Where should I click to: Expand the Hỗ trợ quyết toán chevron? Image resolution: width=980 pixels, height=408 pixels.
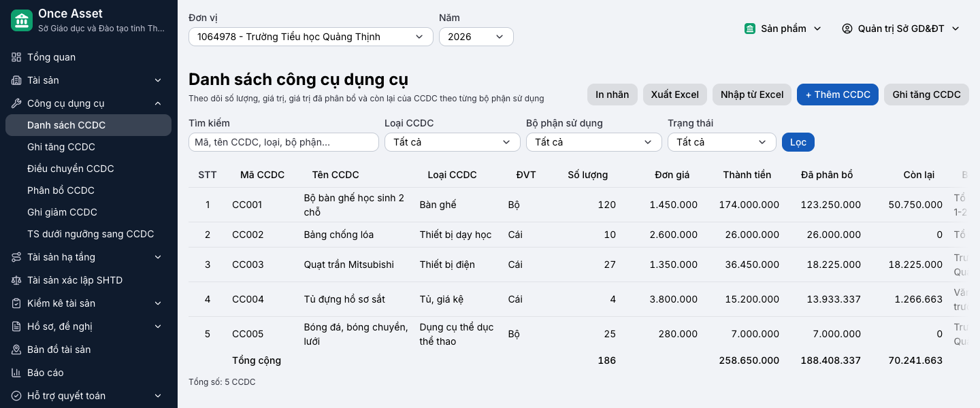pyautogui.click(x=158, y=396)
